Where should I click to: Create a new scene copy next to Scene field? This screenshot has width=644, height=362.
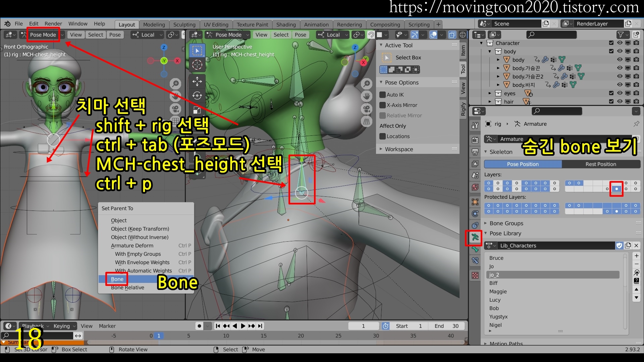[x=546, y=23]
